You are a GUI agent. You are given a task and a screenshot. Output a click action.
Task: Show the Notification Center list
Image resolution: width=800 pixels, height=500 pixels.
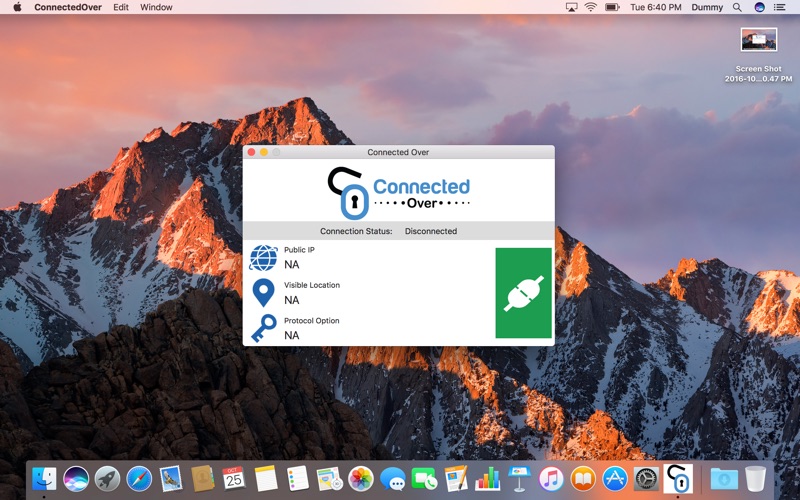(780, 7)
